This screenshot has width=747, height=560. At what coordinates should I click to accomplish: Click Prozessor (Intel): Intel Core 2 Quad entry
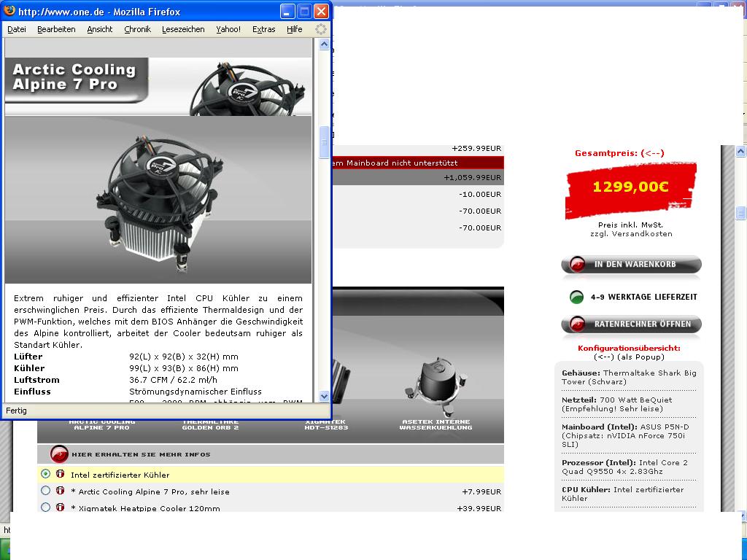(624, 467)
